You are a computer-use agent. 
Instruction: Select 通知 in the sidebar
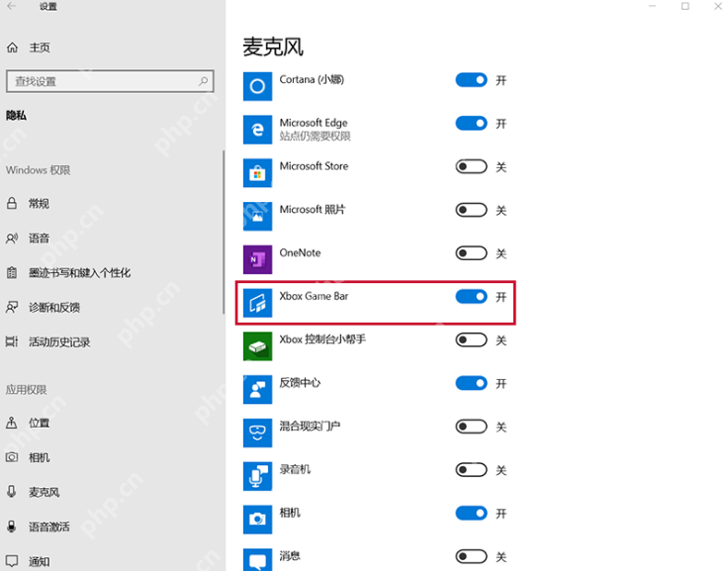[x=39, y=561]
